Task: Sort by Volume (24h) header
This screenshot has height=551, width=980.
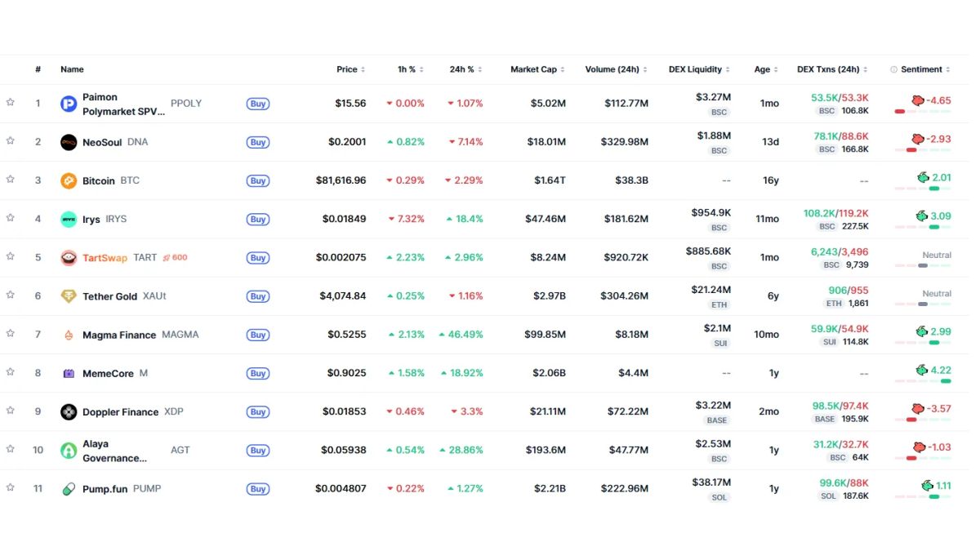Action: click(617, 69)
